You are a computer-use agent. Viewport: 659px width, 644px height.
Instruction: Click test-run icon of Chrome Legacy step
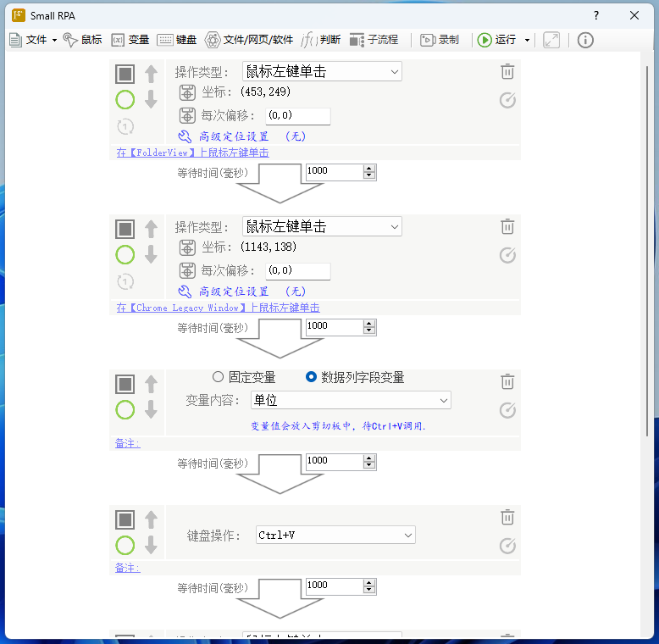507,255
